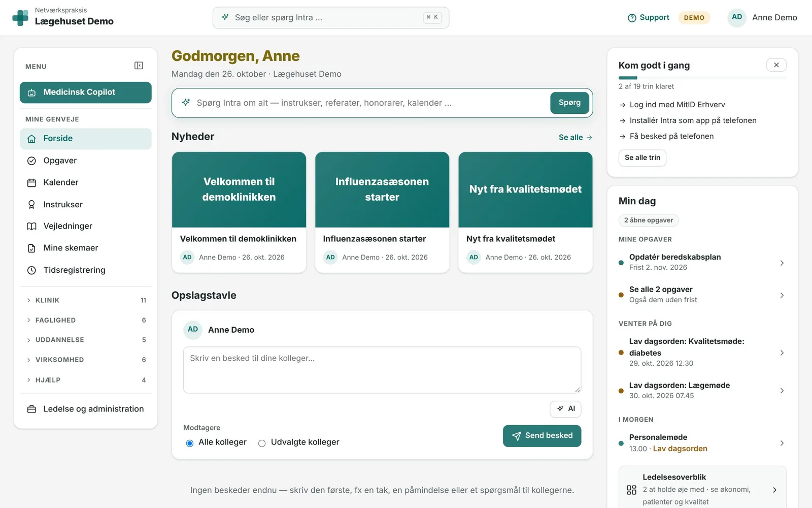Image resolution: width=812 pixels, height=508 pixels.
Task: Close the Kom godt i gang panel
Action: (x=776, y=65)
